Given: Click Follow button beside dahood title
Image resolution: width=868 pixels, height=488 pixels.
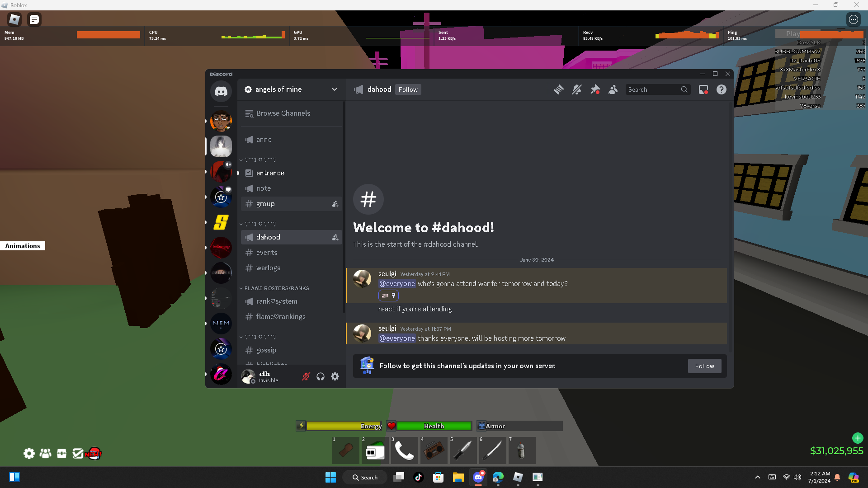Looking at the screenshot, I should click(x=408, y=89).
